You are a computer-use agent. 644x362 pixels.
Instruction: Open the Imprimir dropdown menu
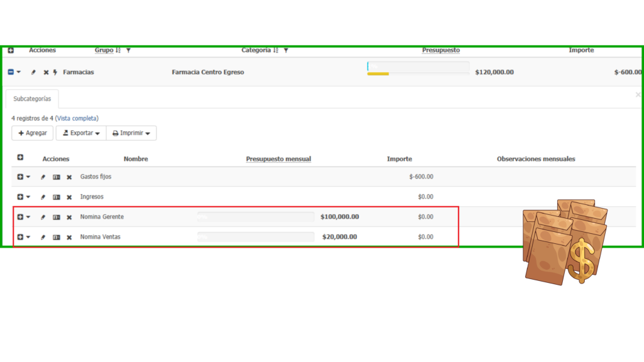coord(131,133)
